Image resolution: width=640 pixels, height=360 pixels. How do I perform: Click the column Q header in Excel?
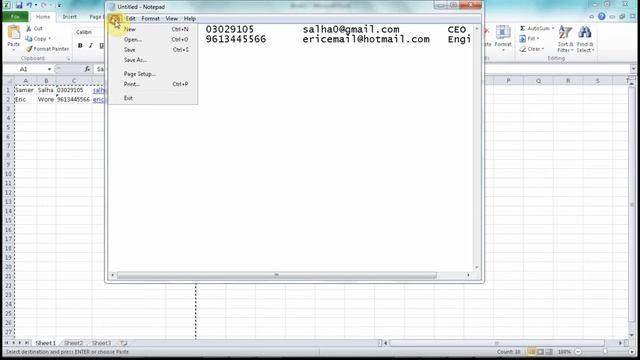[x=538, y=81]
